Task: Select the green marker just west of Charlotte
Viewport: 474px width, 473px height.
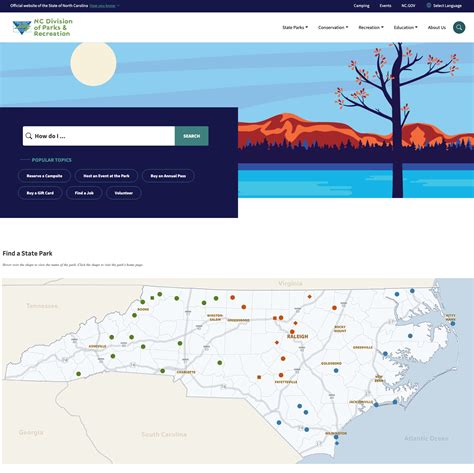Action: pos(162,371)
